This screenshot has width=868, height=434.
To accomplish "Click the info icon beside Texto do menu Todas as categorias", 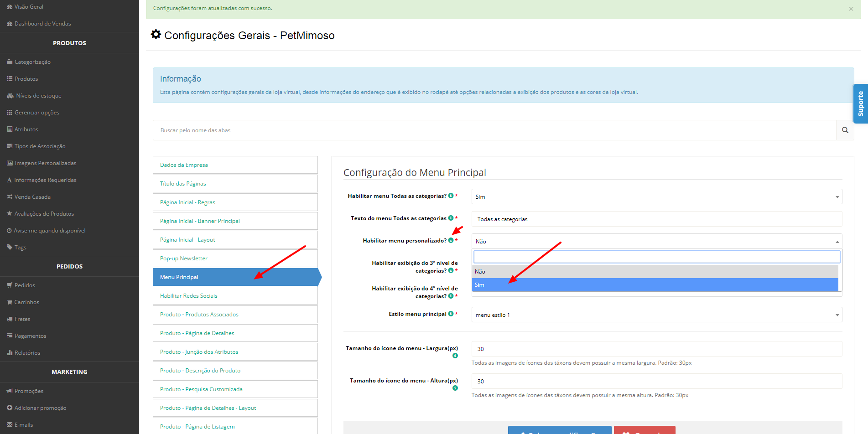I will click(451, 218).
